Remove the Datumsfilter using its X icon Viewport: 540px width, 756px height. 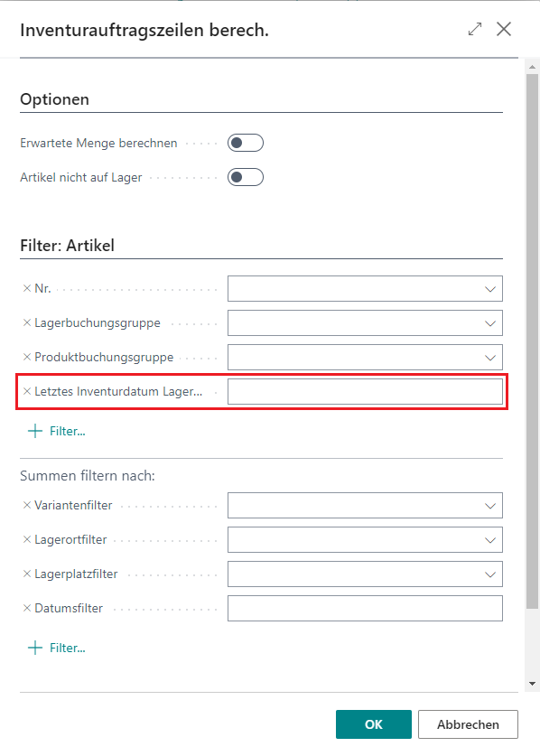27,608
